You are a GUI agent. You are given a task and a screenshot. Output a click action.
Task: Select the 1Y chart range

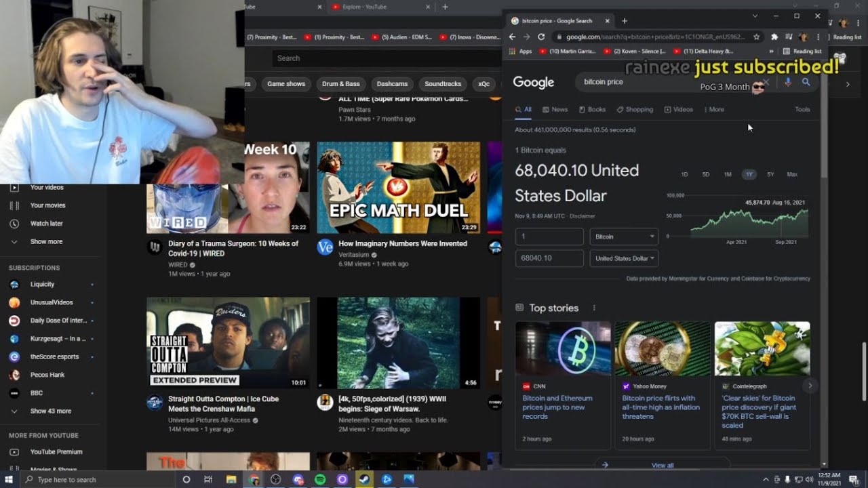(749, 174)
